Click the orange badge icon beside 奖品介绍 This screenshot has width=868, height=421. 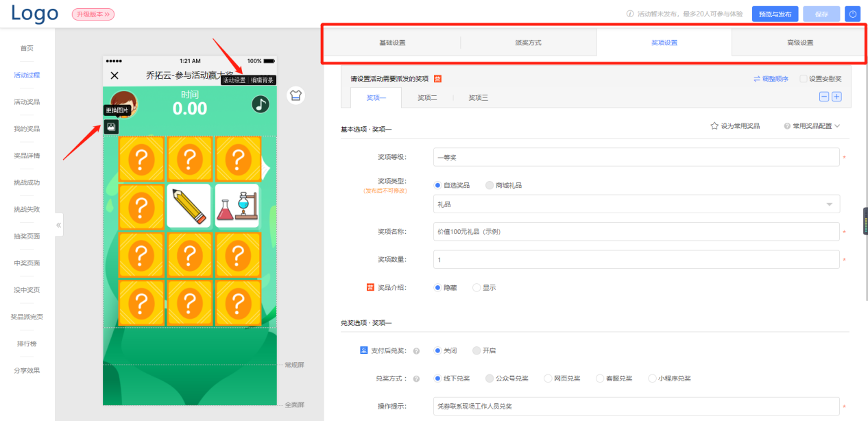click(370, 287)
